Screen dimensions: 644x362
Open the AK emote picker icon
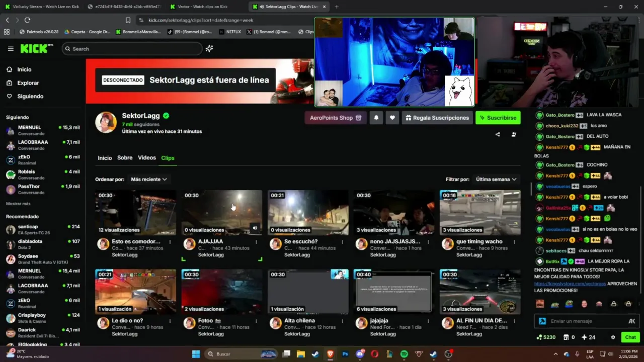point(632,321)
